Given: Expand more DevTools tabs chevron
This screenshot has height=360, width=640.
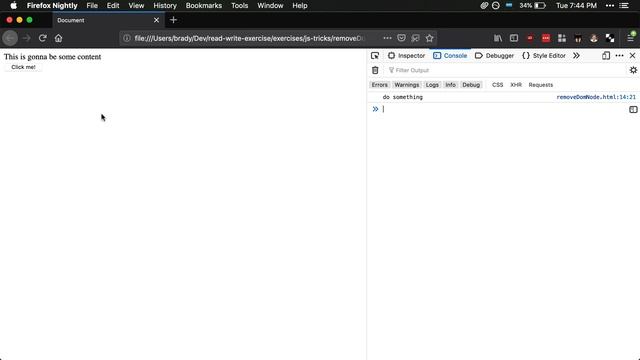Looking at the screenshot, I should pos(576,56).
